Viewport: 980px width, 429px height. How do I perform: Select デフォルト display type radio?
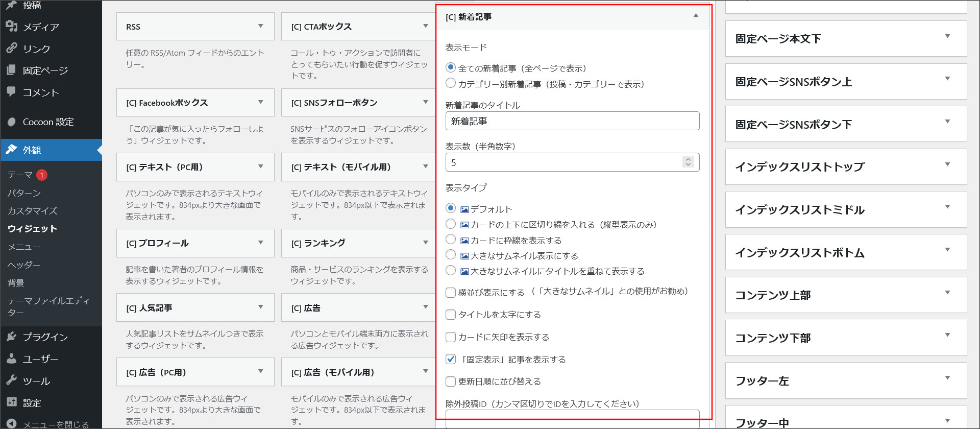451,208
